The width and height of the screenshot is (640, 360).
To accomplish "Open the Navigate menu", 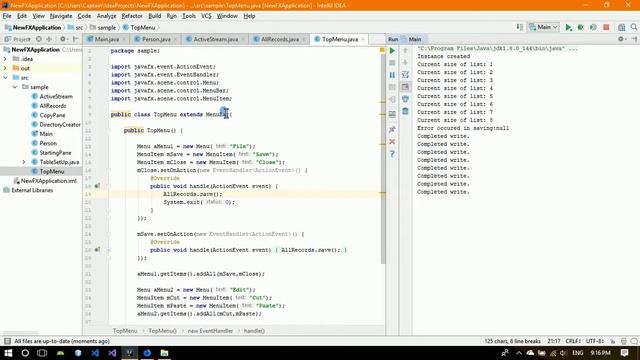I will pyautogui.click(x=61, y=16).
